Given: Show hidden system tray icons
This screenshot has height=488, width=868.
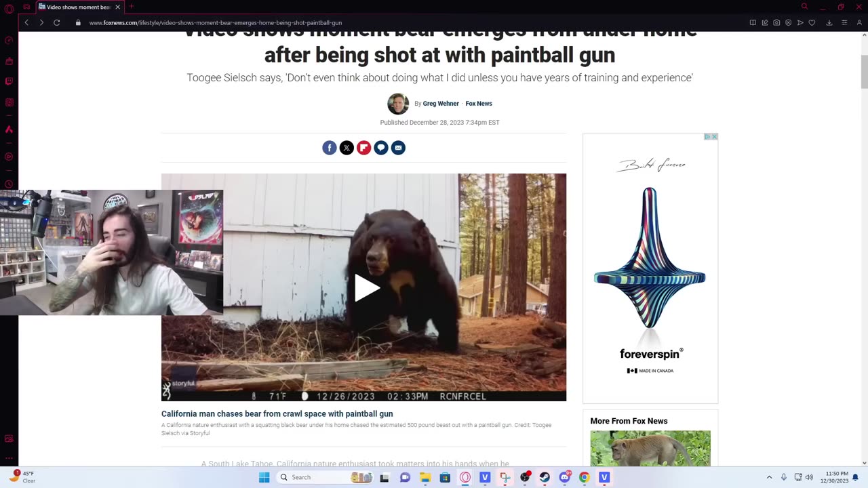Looking at the screenshot, I should pyautogui.click(x=769, y=477).
